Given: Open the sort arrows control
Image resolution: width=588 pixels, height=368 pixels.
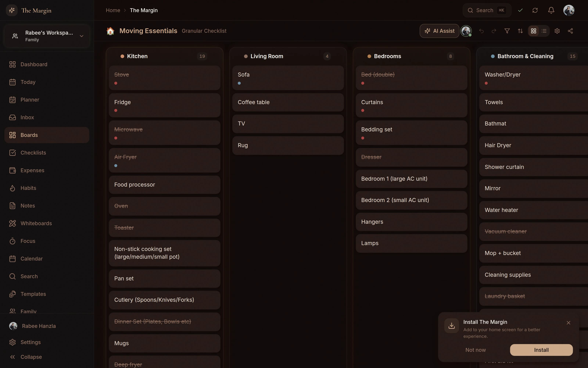Looking at the screenshot, I should pos(520,31).
